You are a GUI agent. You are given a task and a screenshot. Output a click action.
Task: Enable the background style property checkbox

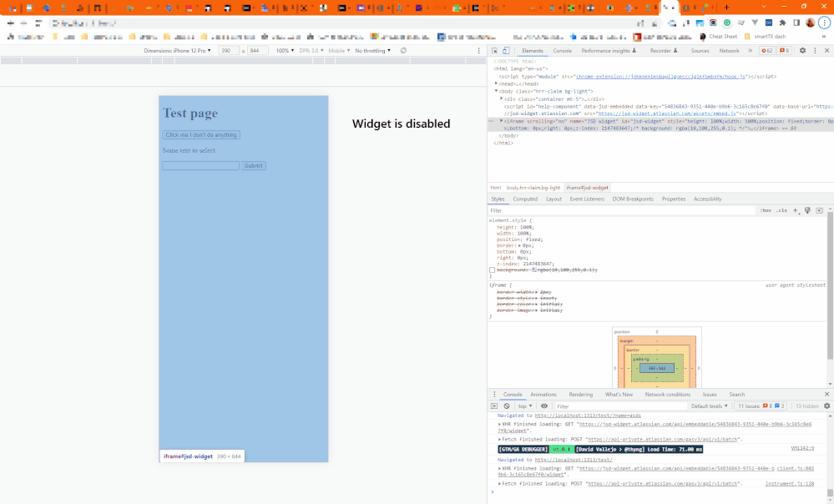492,270
